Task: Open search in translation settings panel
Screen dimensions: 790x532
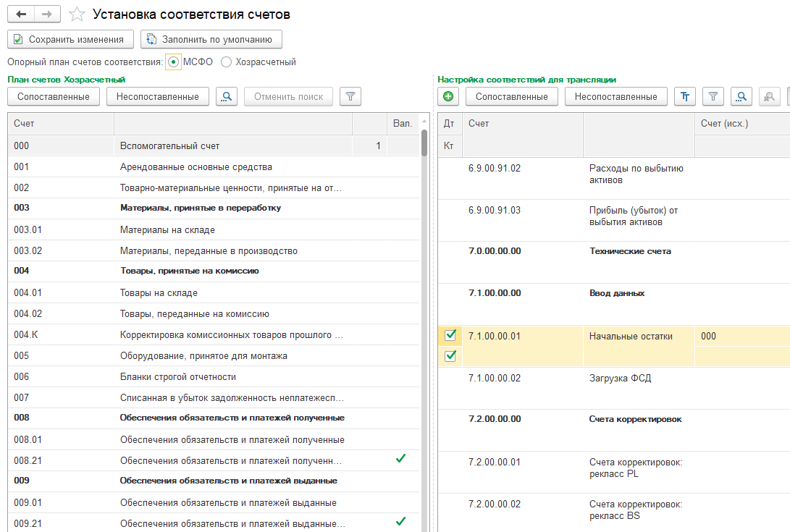Action: (741, 96)
